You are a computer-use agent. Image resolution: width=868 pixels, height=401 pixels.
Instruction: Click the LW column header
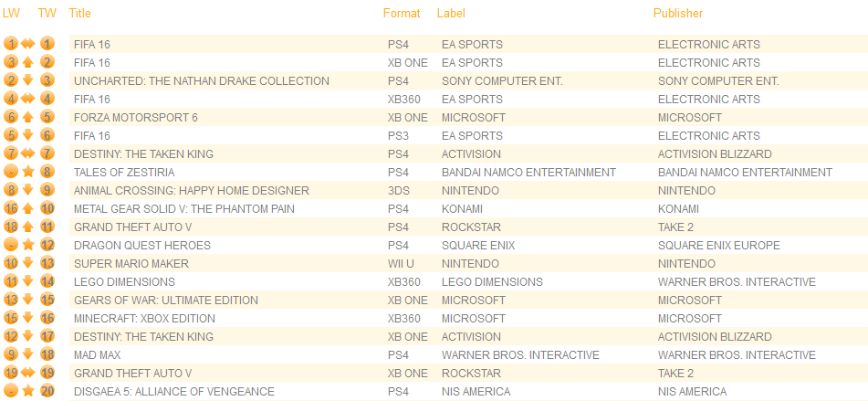click(11, 14)
